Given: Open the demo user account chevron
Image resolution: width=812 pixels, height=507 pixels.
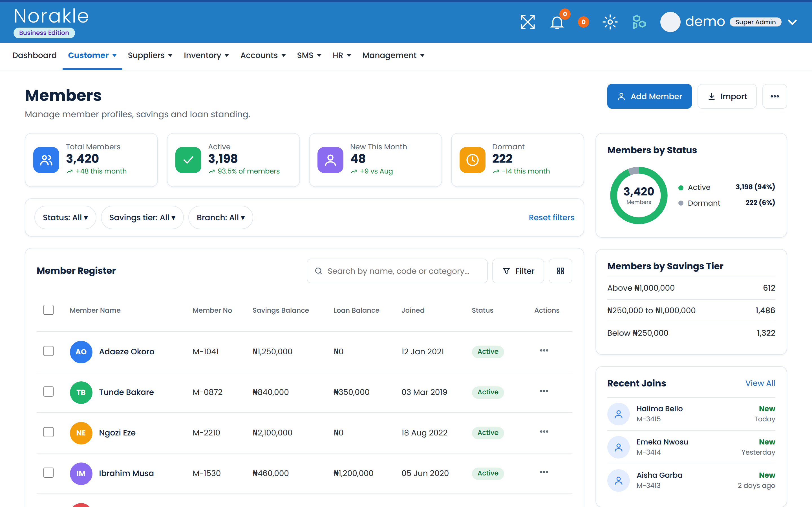Looking at the screenshot, I should pyautogui.click(x=792, y=22).
